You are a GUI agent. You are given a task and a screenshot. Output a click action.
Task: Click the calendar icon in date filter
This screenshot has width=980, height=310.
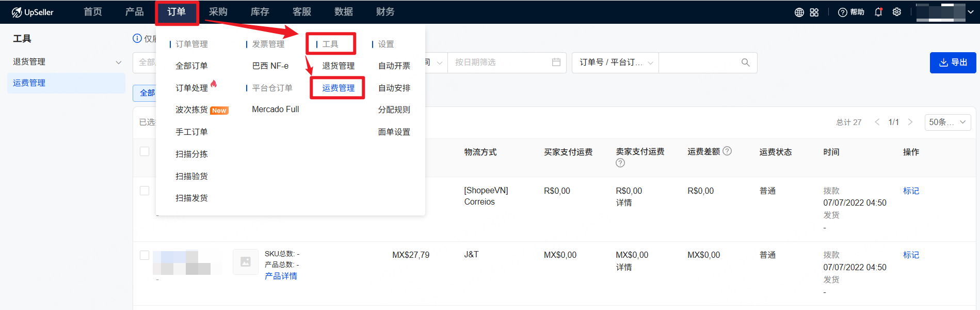(556, 63)
